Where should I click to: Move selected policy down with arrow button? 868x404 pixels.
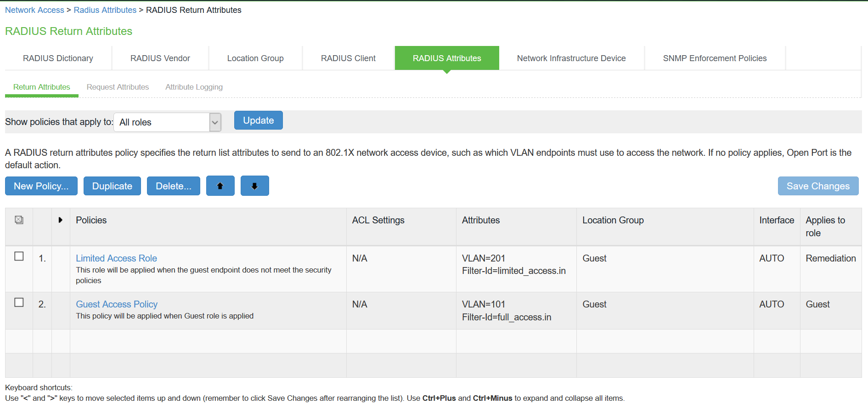point(254,186)
